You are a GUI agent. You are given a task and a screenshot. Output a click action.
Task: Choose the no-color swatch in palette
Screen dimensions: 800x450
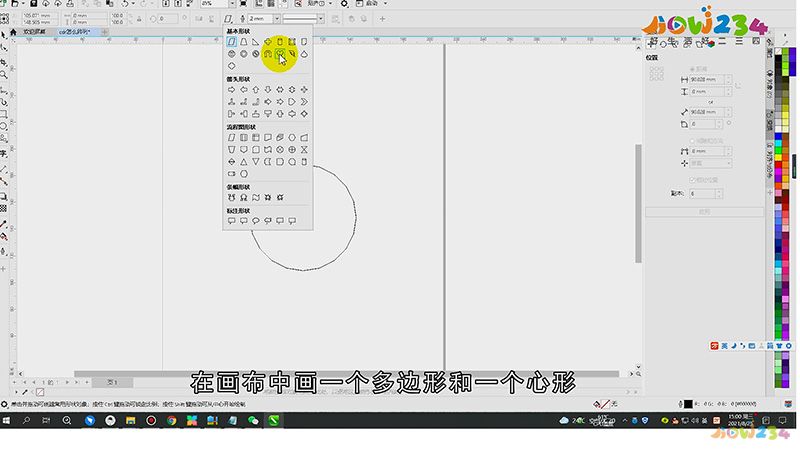pyautogui.click(x=779, y=51)
